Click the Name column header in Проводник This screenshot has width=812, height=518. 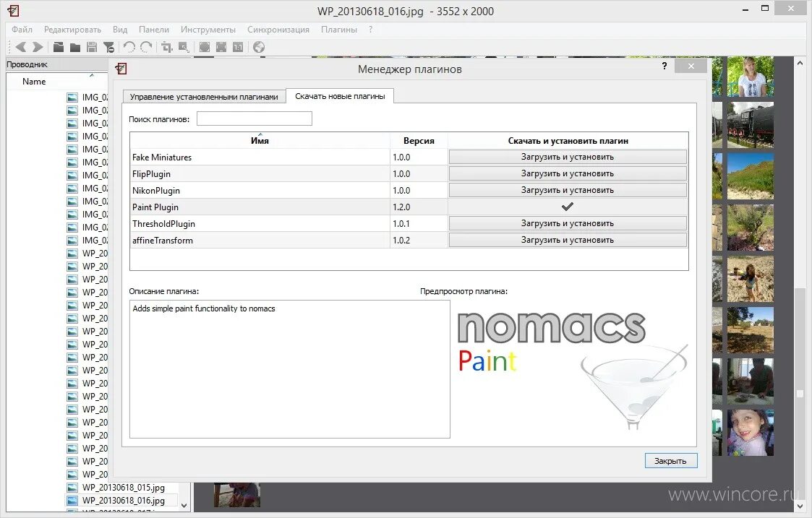click(x=34, y=81)
